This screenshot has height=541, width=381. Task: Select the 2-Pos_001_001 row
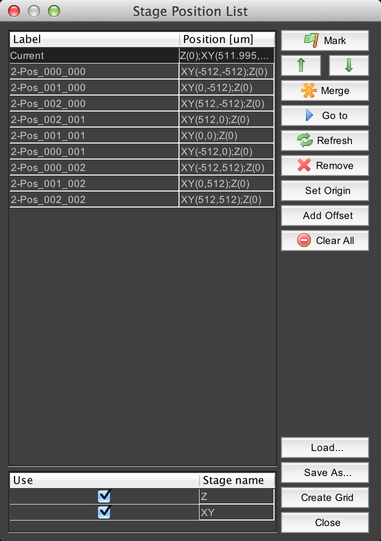pyautogui.click(x=142, y=135)
